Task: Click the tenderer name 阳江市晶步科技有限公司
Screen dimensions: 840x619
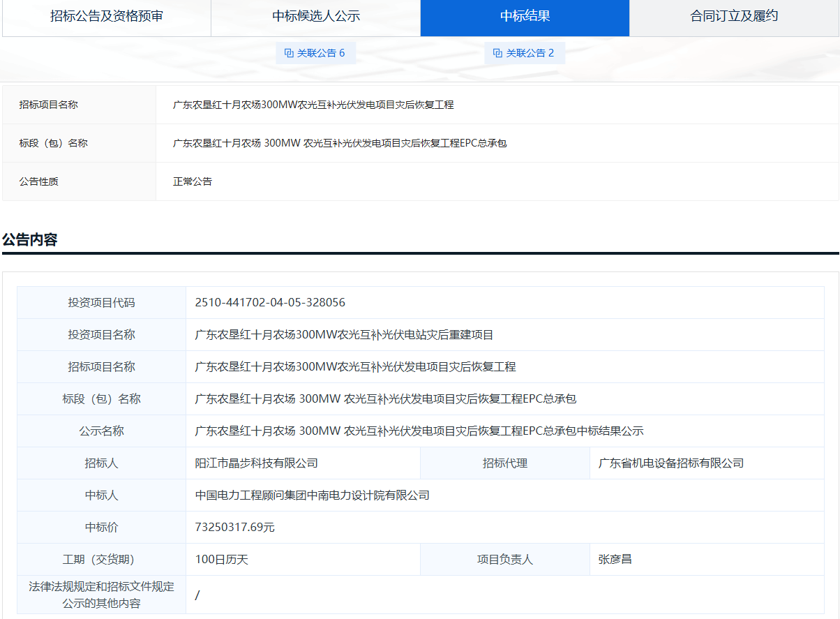Action: [x=256, y=463]
